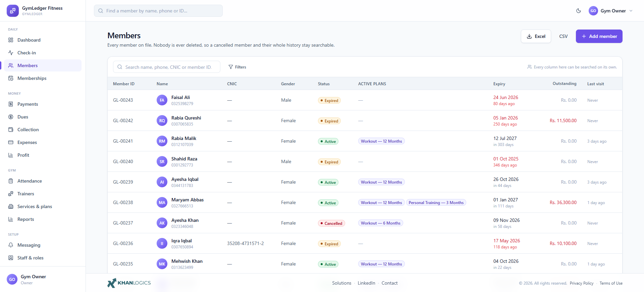Viewport: 644px width, 292px height.
Task: Click the Profit chart icon
Action: (x=11, y=155)
